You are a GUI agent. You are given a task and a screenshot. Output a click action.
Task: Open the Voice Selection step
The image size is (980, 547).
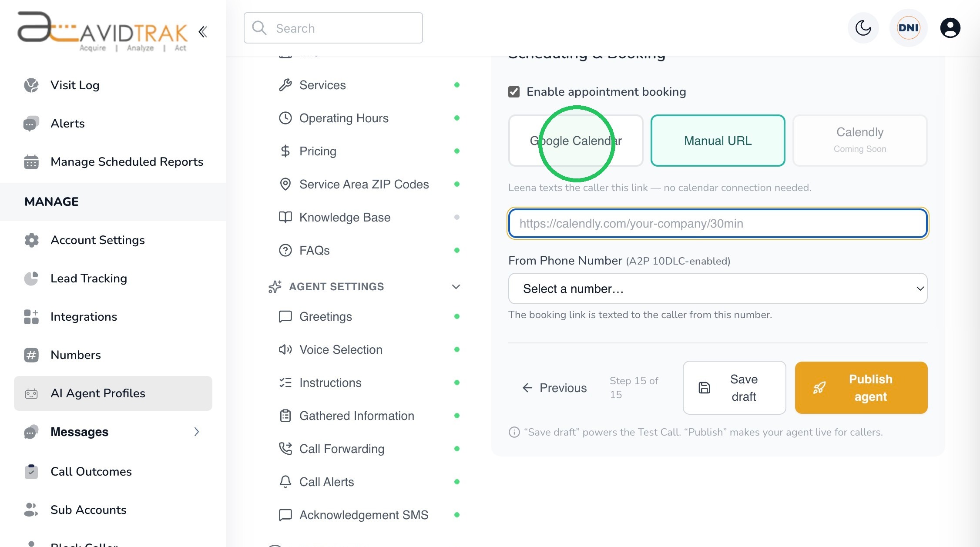coord(369,350)
